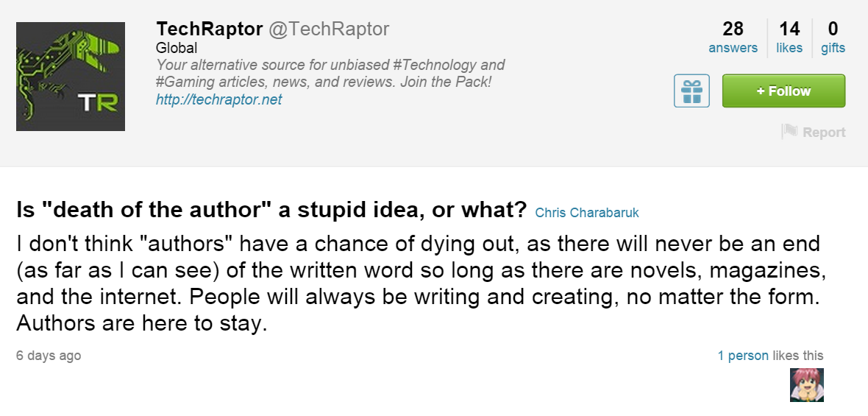
Task: Visit the techraptor.net website link
Action: [x=218, y=99]
